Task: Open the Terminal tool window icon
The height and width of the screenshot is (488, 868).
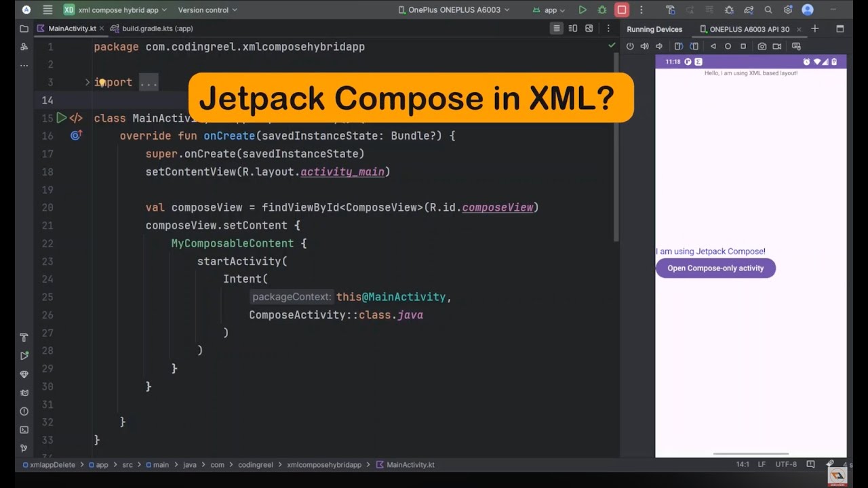Action: [x=24, y=430]
